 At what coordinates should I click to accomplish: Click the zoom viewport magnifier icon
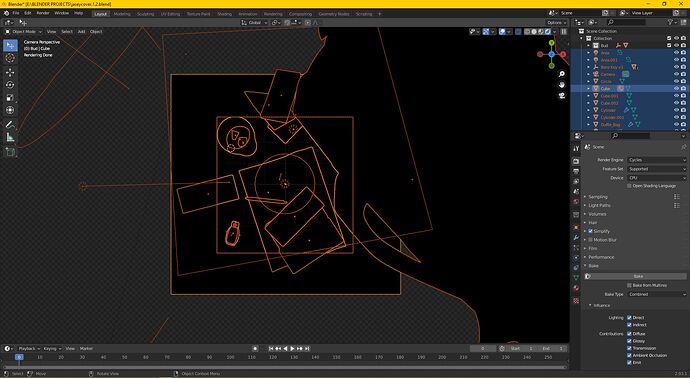(562, 74)
